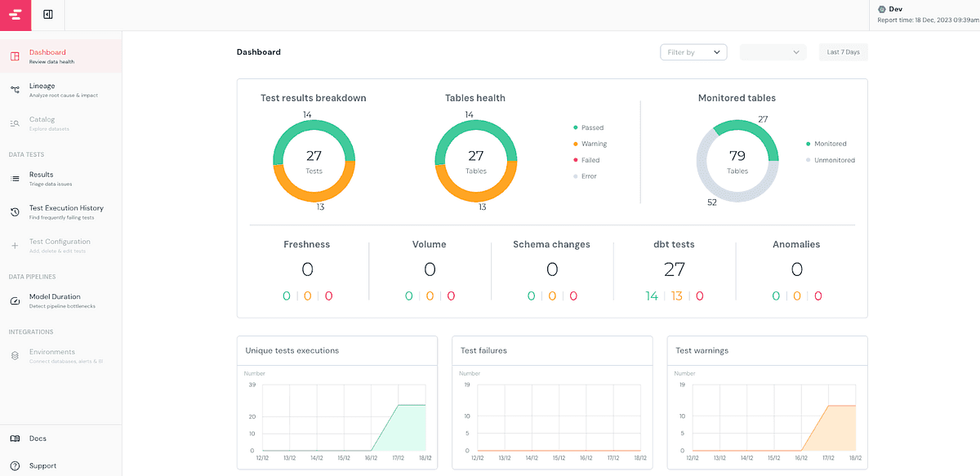The height and width of the screenshot is (476, 980).
Task: Open the Filter by dropdown
Action: click(693, 52)
